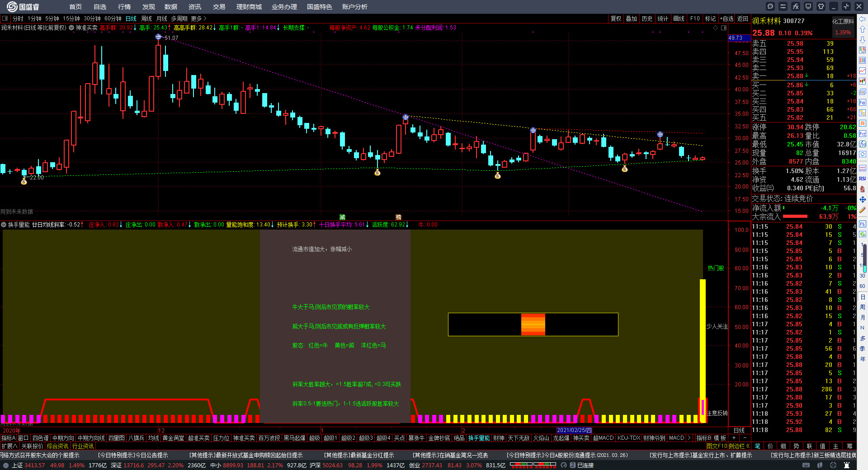Switch chart to 60分钟 period
The image size is (868, 470).
113,19
